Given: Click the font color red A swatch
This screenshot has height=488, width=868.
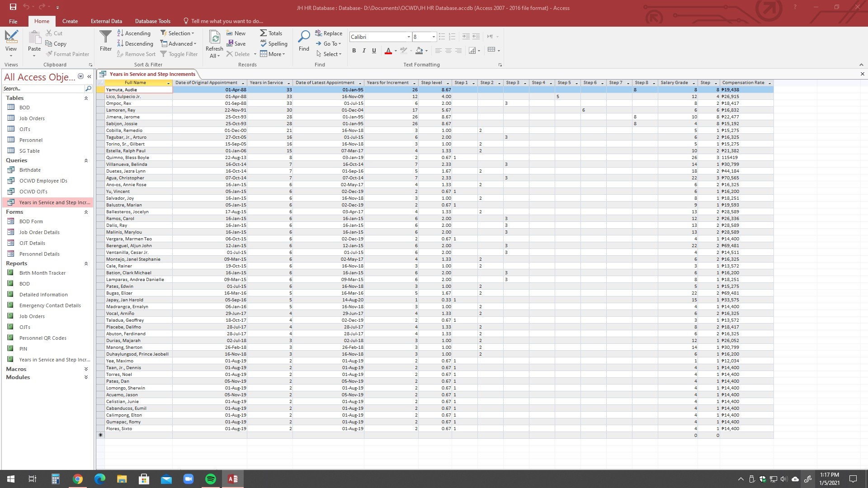Looking at the screenshot, I should [388, 51].
